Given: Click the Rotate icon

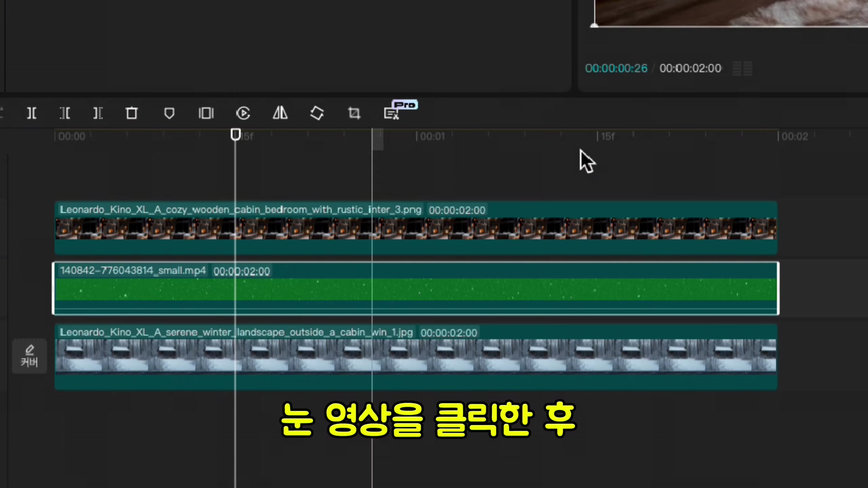Looking at the screenshot, I should pyautogui.click(x=317, y=113).
